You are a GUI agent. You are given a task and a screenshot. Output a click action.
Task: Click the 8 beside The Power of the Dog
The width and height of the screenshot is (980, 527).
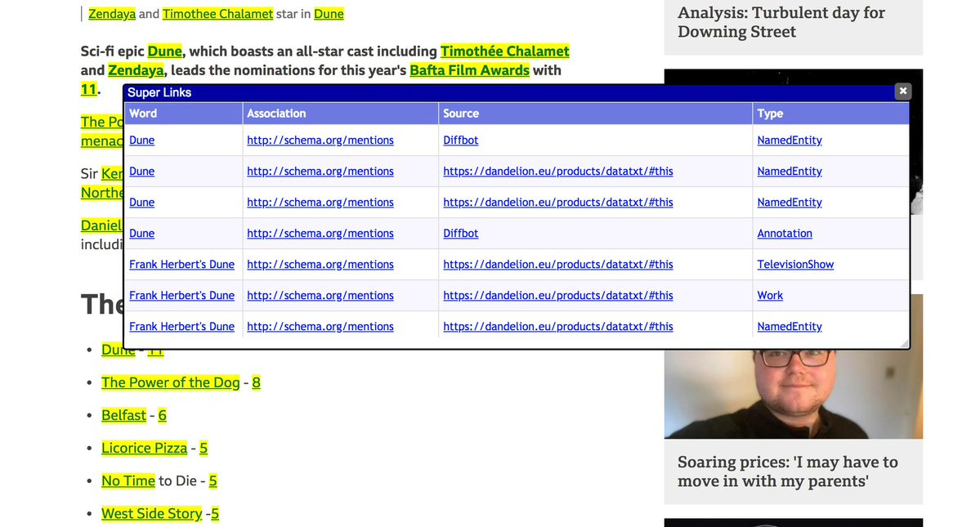257,382
